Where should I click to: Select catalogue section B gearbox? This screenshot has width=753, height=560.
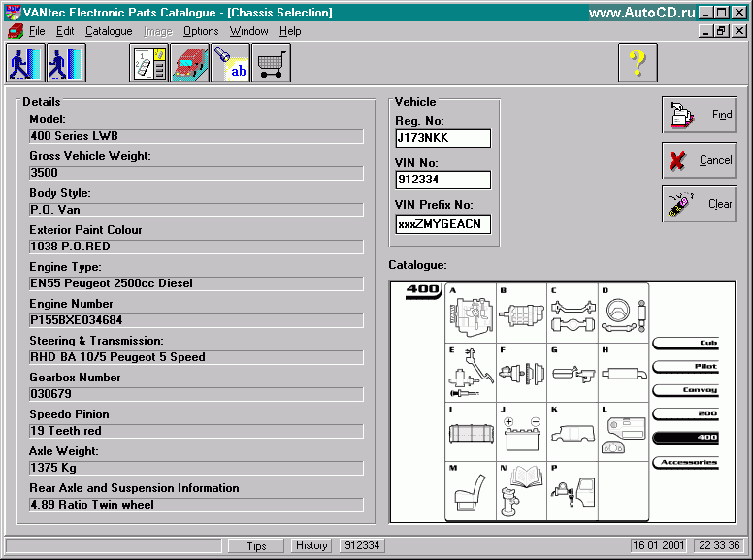521,313
